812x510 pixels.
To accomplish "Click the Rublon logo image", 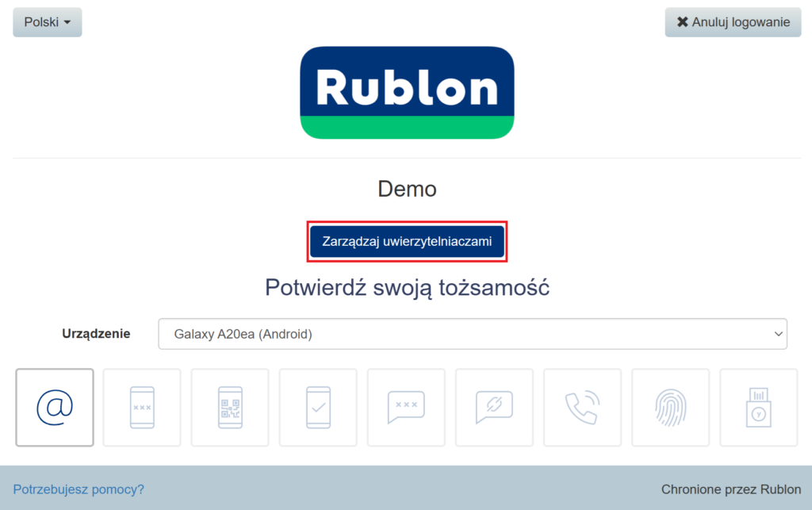I will coord(407,93).
